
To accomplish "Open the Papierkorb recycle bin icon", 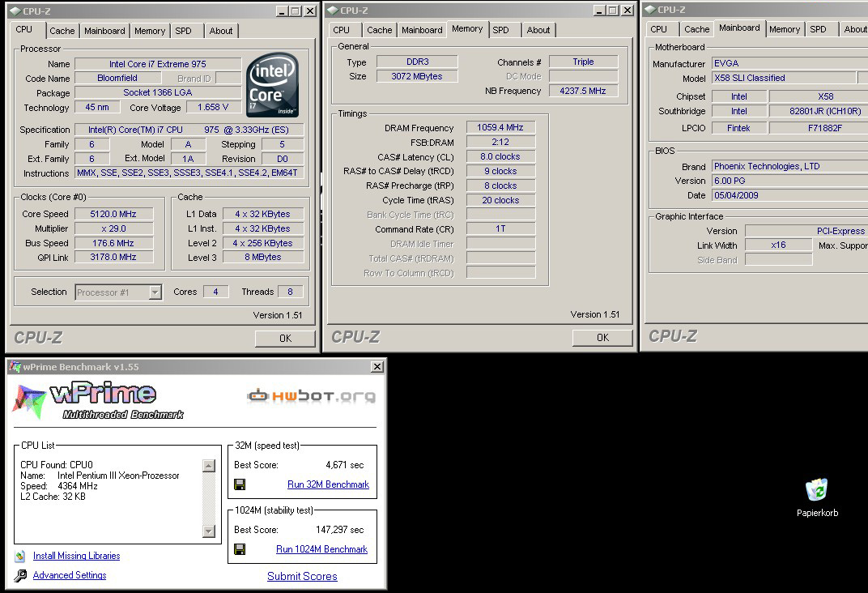I will 817,490.
